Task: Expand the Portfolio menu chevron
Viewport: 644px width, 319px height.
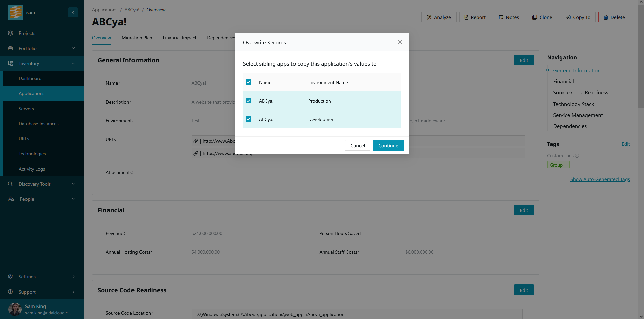Action: click(73, 48)
